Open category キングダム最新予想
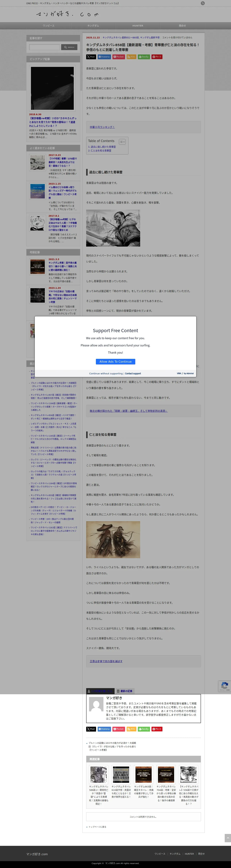 coord(150,37)
